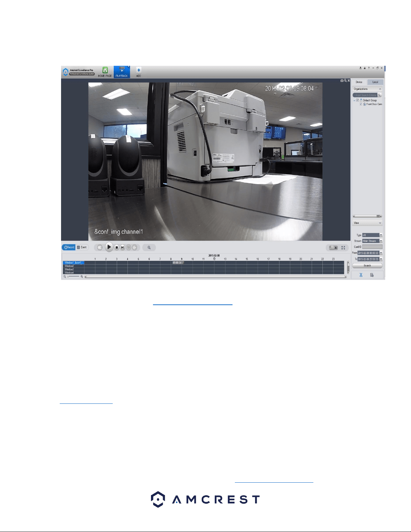
Task: Open the user account icon in the title bar
Action: coord(361,68)
